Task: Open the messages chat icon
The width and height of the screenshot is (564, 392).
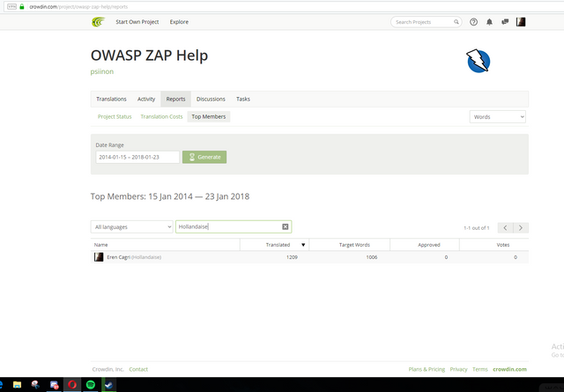Action: (505, 22)
